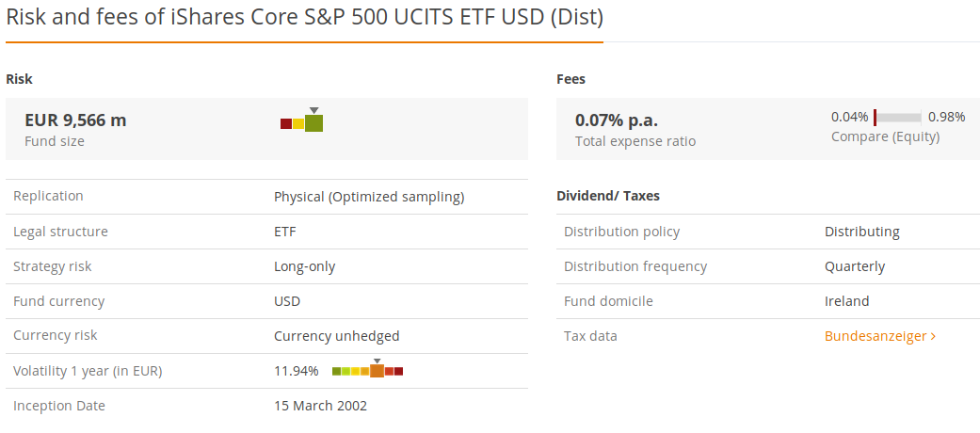
Task: Click the dark red fund size square
Action: (286, 123)
